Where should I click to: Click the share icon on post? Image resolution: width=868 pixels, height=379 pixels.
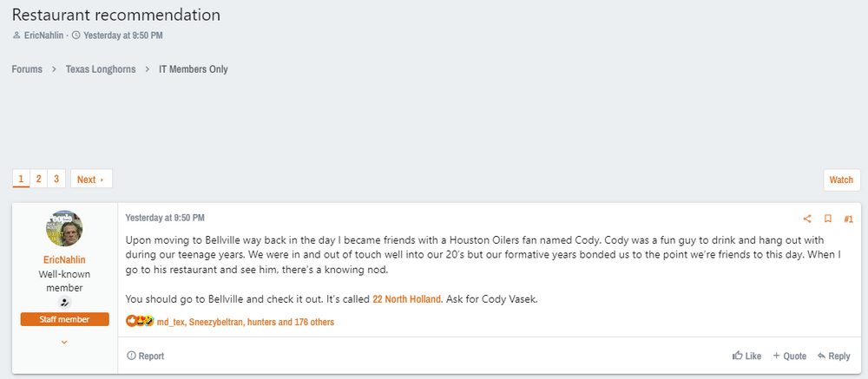(x=807, y=219)
